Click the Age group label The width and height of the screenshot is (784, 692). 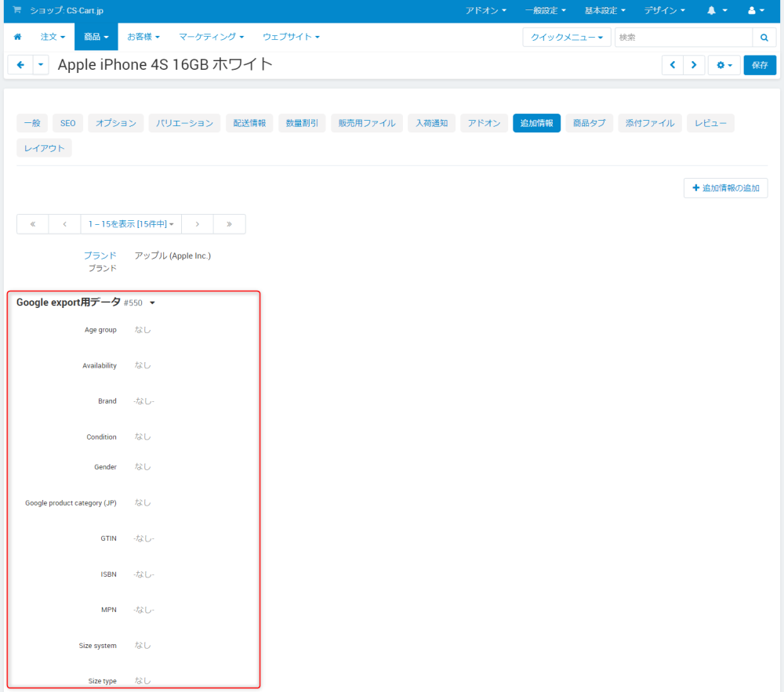coord(100,330)
